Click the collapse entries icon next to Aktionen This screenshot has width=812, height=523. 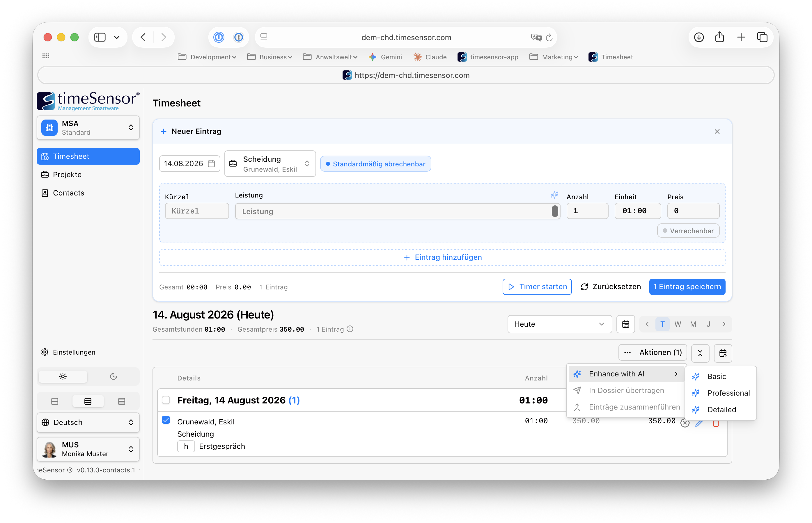tap(700, 353)
